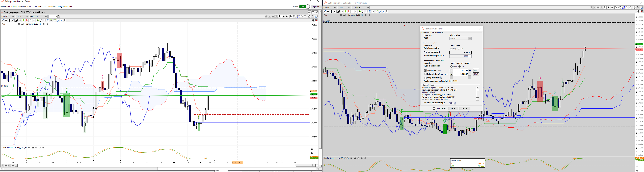Viewport: 644px width, 172px height.
Task: Open the '1 mois' period dropdown
Action: tap(22, 16)
